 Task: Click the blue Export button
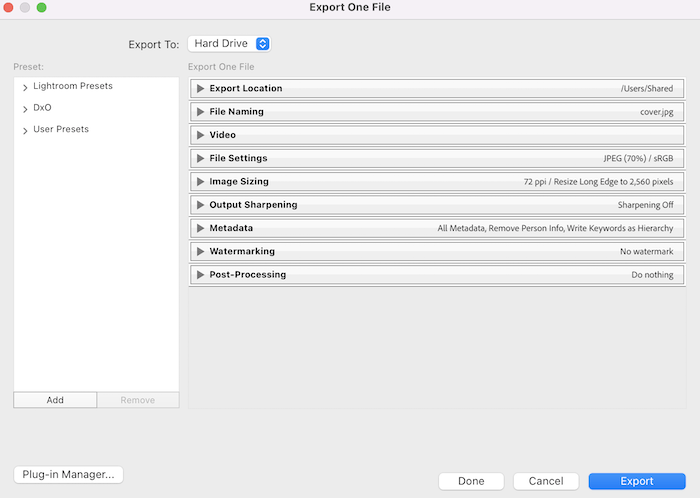click(x=636, y=481)
